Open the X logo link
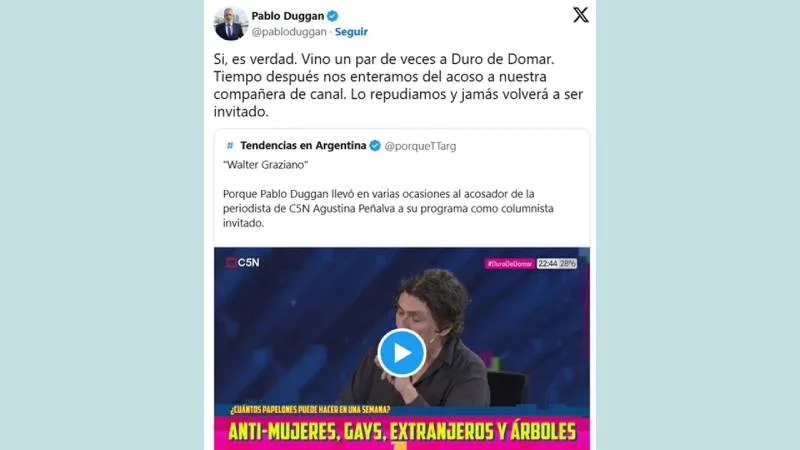 (580, 15)
